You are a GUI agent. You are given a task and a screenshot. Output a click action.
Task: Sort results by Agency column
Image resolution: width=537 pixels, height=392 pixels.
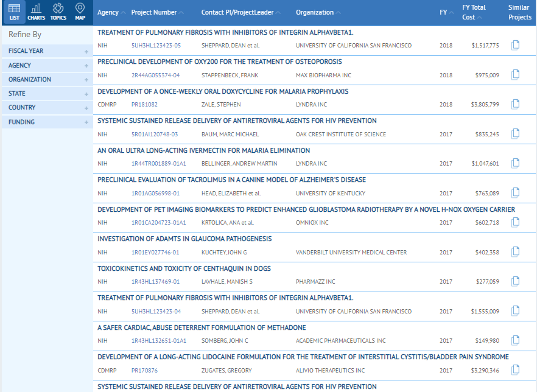[111, 12]
